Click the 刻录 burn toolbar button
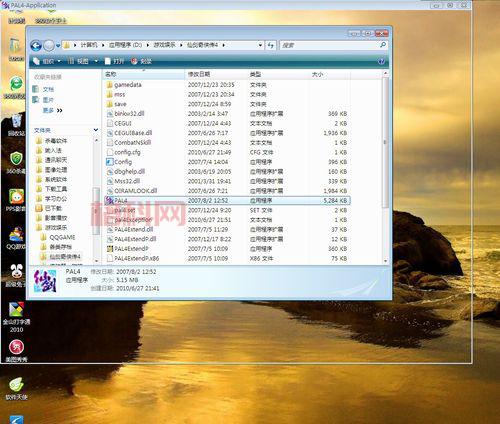This screenshot has width=500, height=424. [x=142, y=61]
